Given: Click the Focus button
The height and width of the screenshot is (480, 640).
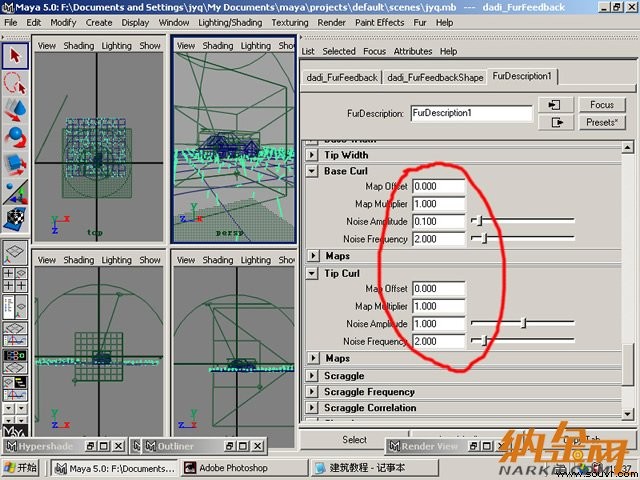Looking at the screenshot, I should click(602, 105).
